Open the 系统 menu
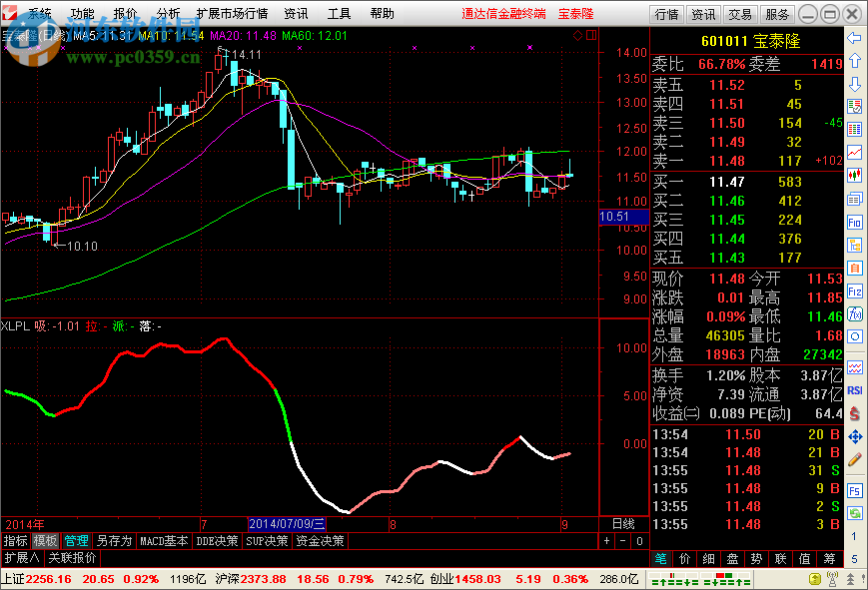This screenshot has height=590, width=868. (x=40, y=13)
